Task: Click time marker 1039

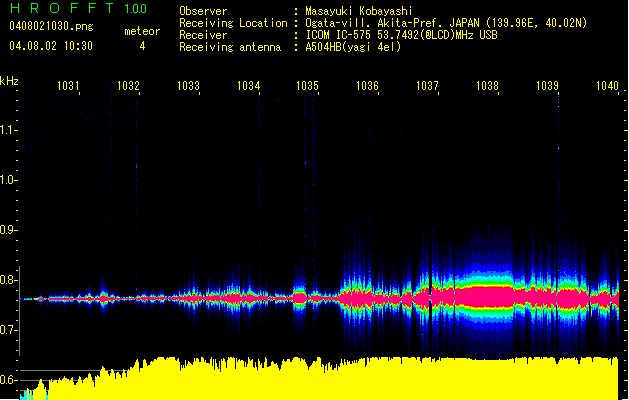Action: (547, 85)
